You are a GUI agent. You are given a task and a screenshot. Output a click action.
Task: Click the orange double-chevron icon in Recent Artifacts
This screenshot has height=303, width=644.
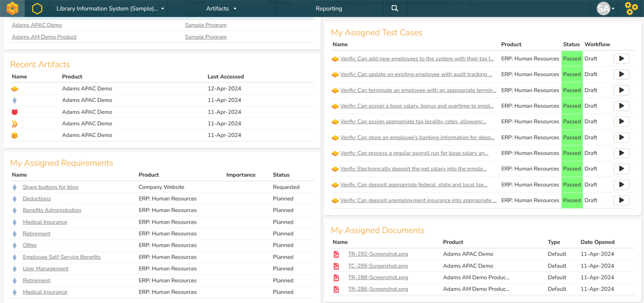(14, 124)
